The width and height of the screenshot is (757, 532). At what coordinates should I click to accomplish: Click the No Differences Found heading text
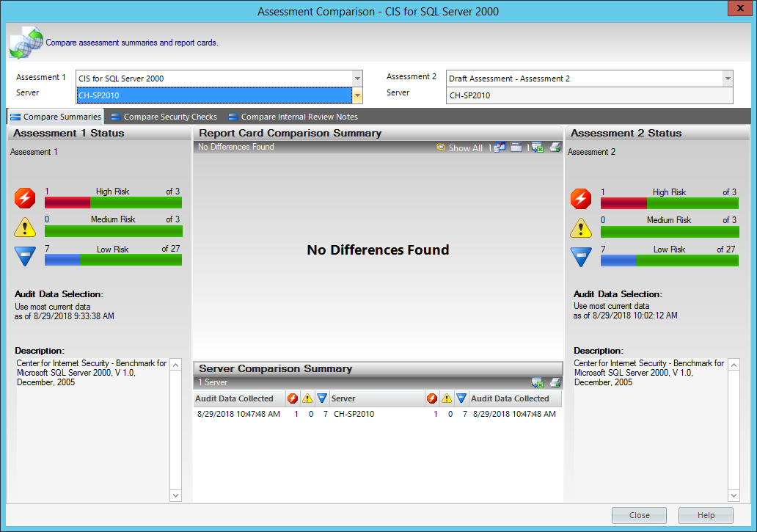click(378, 249)
